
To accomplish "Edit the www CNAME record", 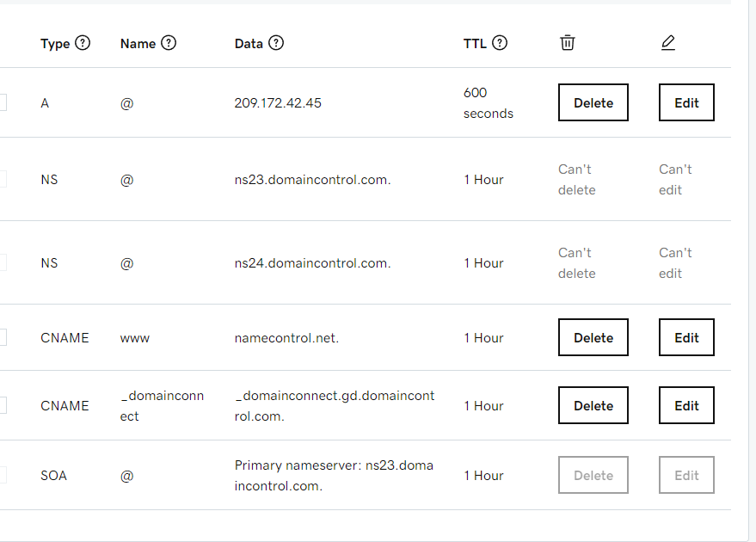I will [686, 338].
